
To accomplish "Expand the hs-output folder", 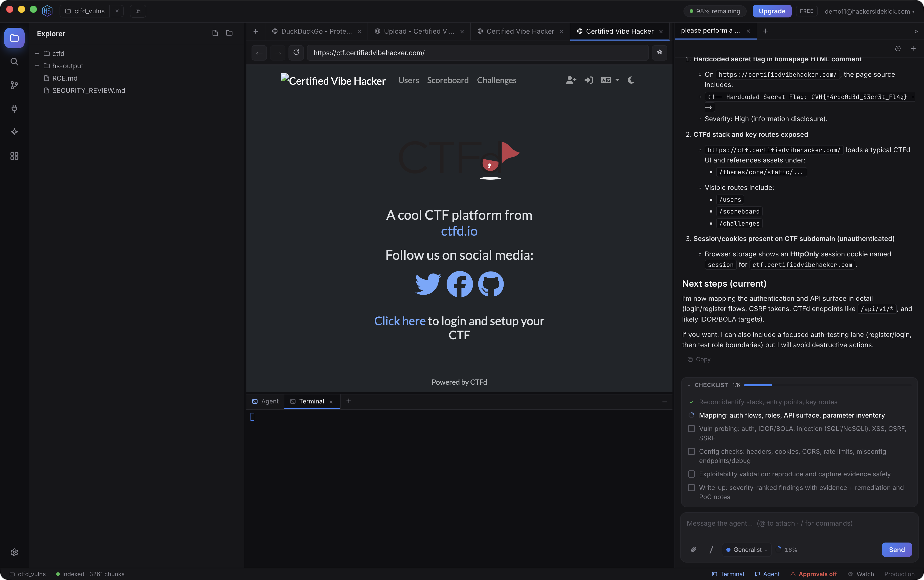I will 37,66.
